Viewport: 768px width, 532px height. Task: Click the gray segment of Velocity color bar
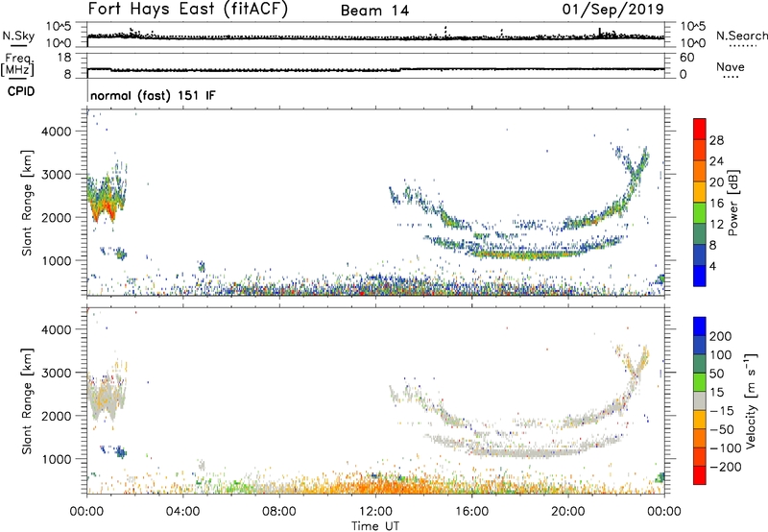[x=700, y=400]
